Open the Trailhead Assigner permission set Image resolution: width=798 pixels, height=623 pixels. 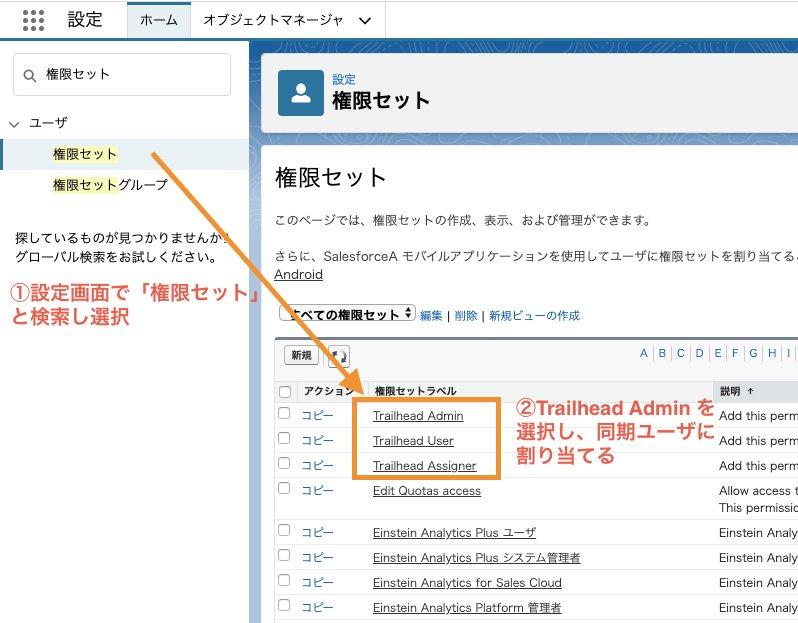point(424,466)
